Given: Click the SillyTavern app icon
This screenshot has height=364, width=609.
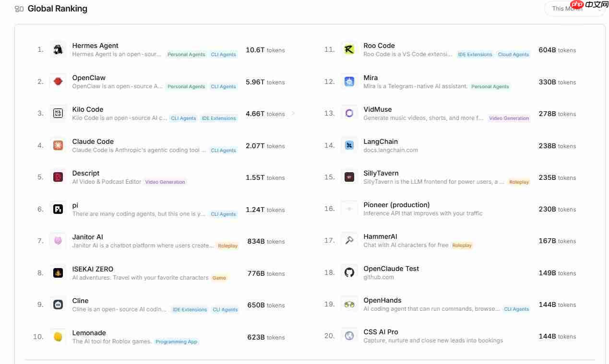Looking at the screenshot, I should click(349, 177).
